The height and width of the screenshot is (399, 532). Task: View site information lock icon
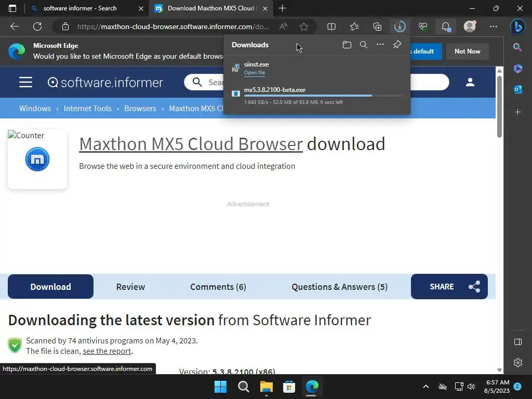tap(65, 26)
